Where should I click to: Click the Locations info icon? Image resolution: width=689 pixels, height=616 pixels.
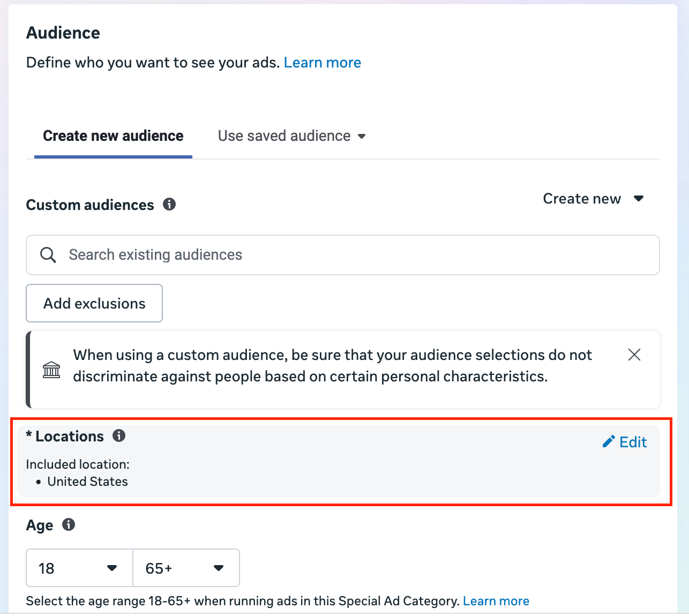pyautogui.click(x=119, y=435)
